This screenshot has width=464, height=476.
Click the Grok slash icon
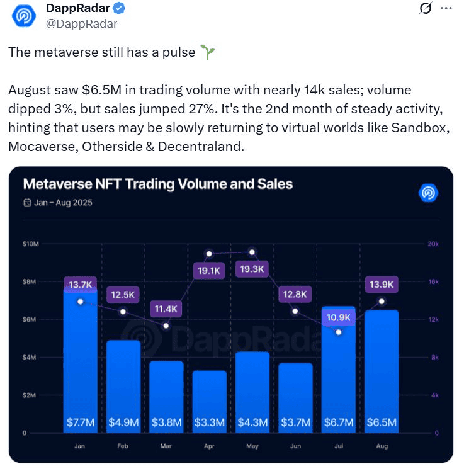426,9
